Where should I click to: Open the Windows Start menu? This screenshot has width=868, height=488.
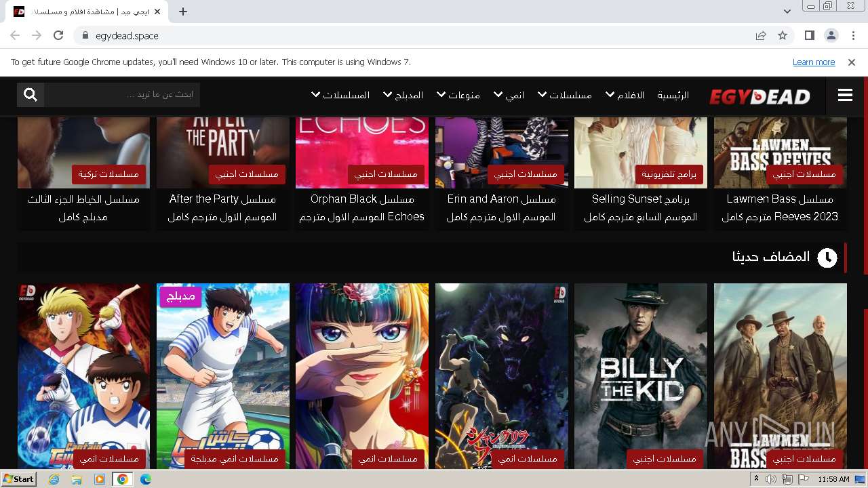click(19, 479)
